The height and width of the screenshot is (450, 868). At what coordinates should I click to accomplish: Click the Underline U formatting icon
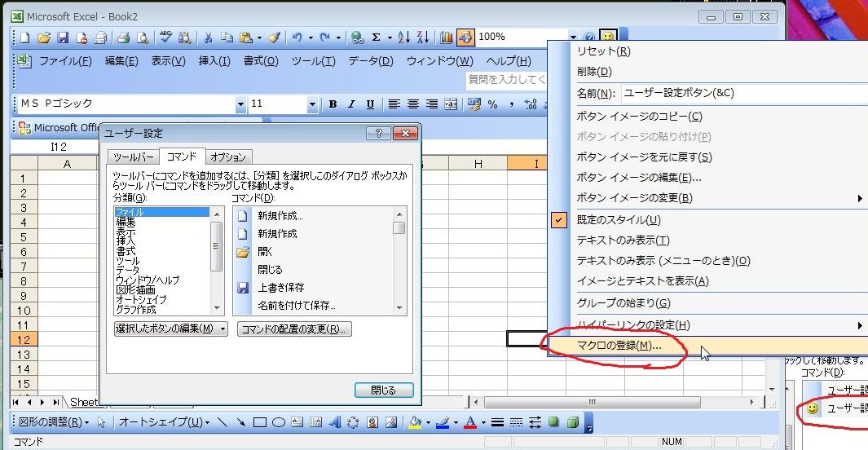pos(370,104)
